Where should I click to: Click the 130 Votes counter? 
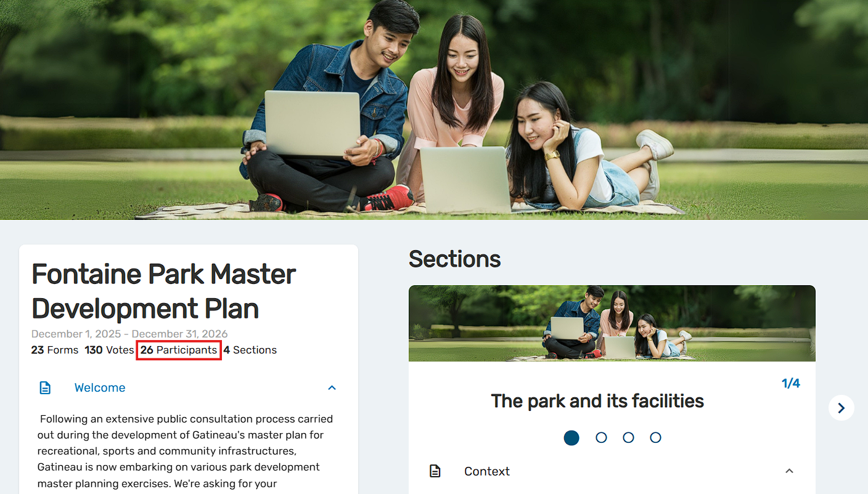(x=109, y=350)
